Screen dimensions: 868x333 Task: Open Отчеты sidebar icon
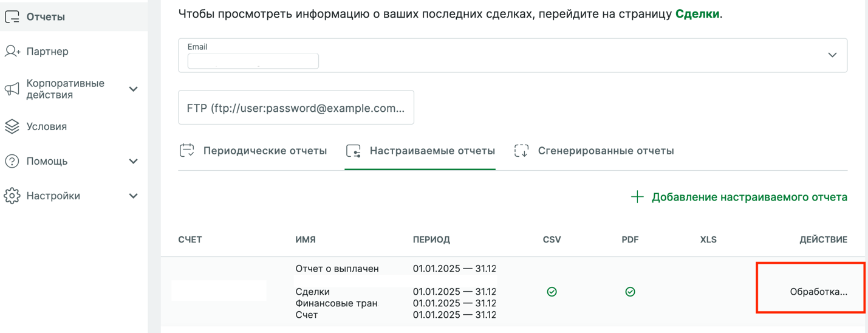(x=12, y=17)
